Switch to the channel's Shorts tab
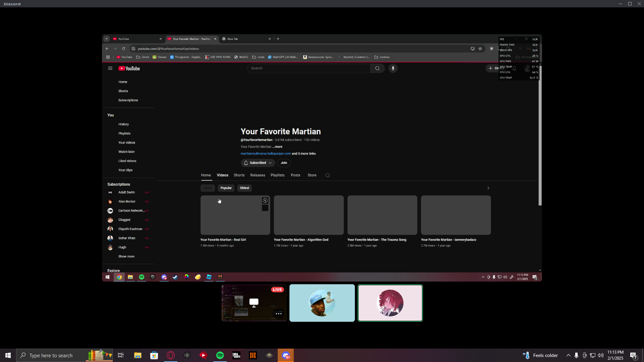 [x=239, y=175]
